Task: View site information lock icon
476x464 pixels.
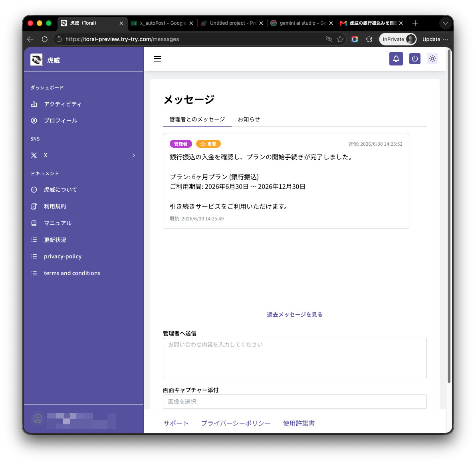Action: tap(59, 39)
